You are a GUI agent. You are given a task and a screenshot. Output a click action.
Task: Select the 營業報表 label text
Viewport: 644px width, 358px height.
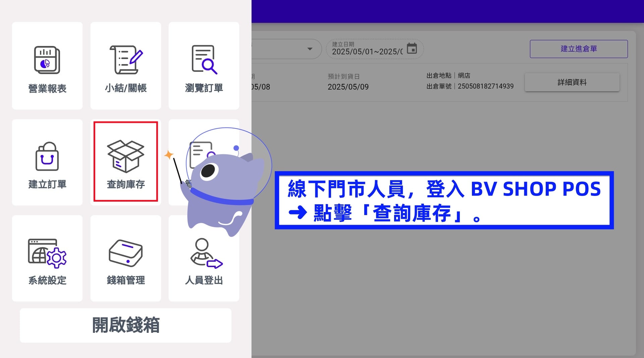pyautogui.click(x=47, y=89)
